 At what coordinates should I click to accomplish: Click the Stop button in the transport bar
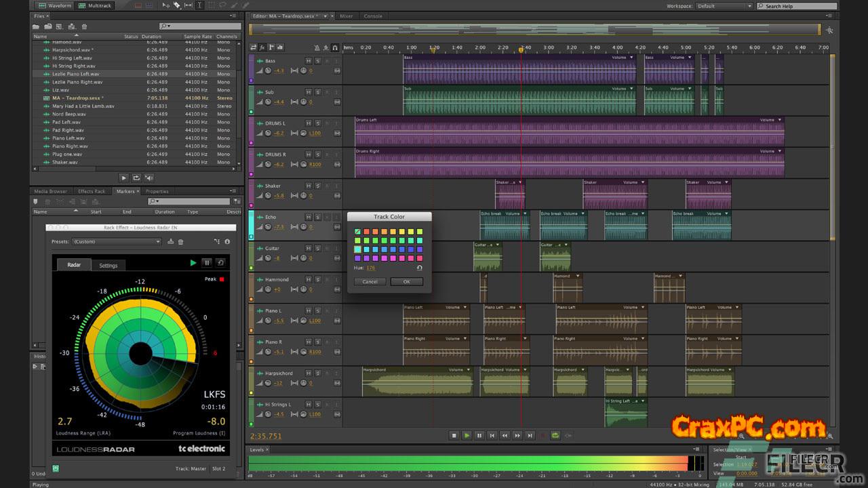tap(454, 436)
